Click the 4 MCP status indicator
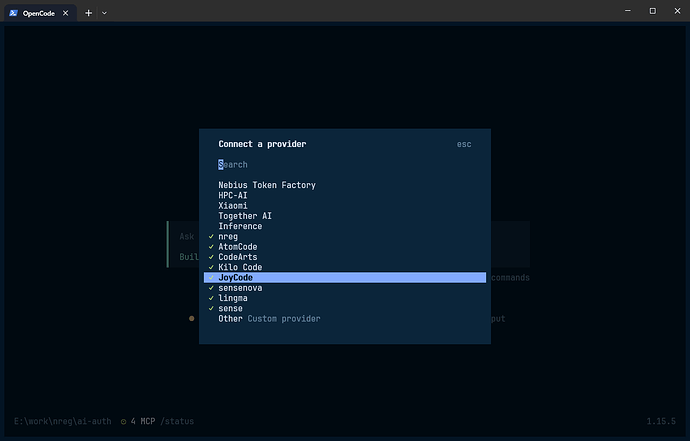This screenshot has width=690, height=441. click(143, 421)
